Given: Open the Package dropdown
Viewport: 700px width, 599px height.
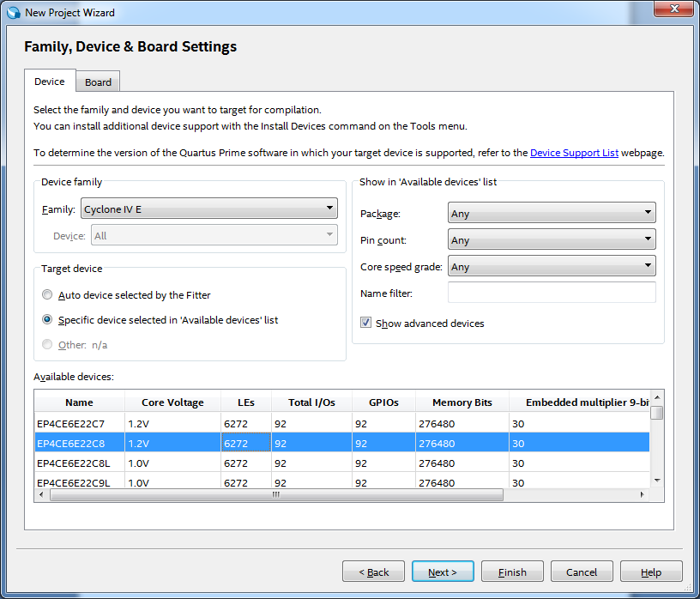Looking at the screenshot, I should click(552, 213).
